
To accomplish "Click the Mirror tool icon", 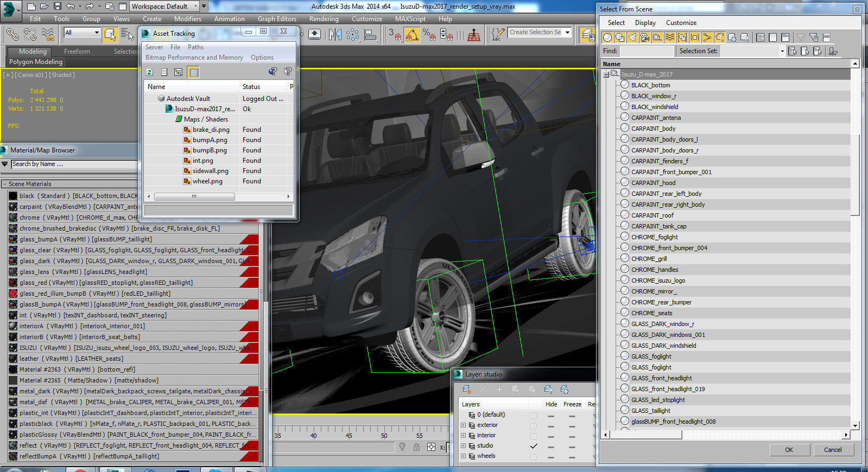I will (x=335, y=35).
